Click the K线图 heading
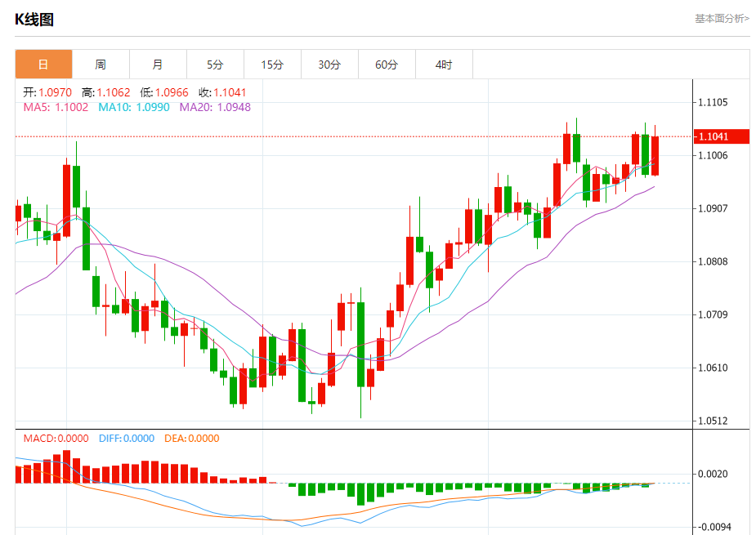The height and width of the screenshot is (535, 756). coord(34,20)
